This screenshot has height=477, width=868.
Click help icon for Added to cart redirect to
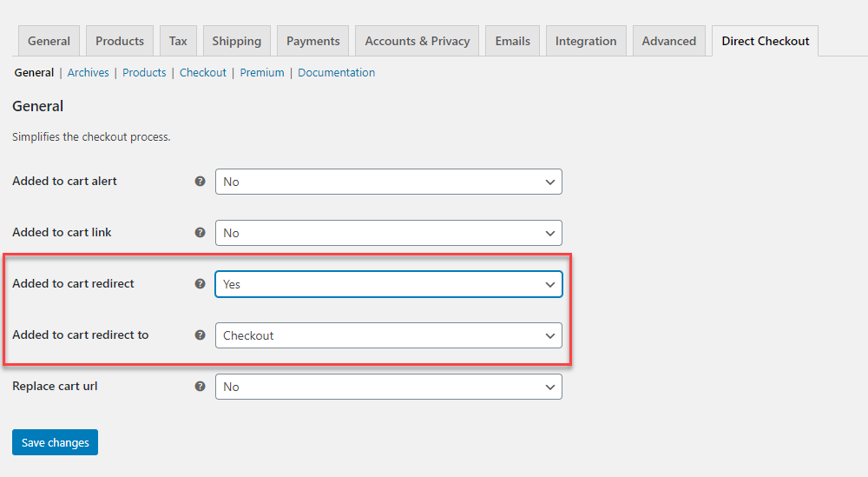200,335
